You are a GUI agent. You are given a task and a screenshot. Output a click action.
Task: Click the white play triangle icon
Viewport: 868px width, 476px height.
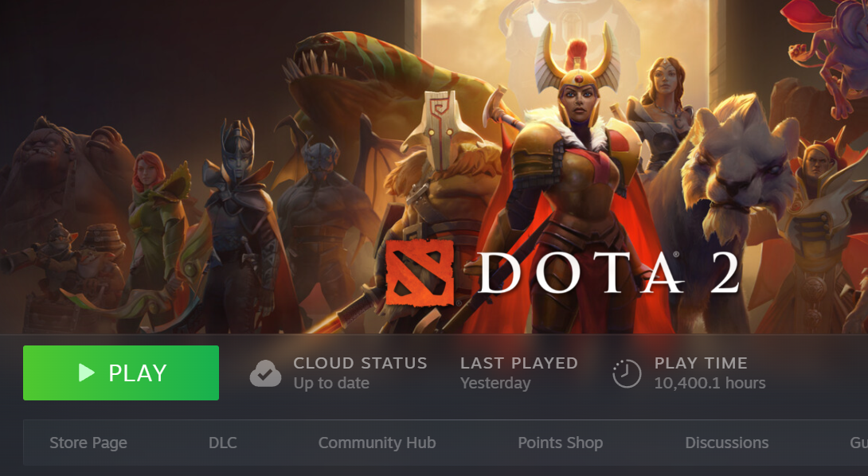point(86,373)
